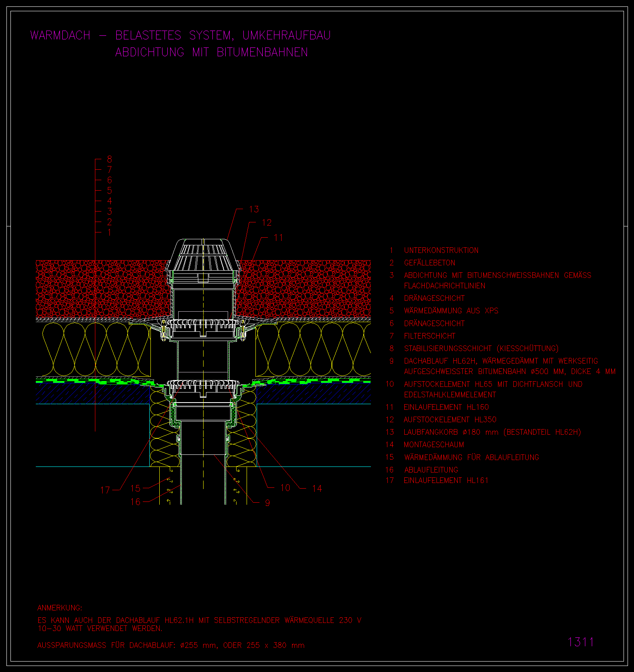Select the blue hatched concrete layer on left
This screenshot has height=672, width=634.
93,393
